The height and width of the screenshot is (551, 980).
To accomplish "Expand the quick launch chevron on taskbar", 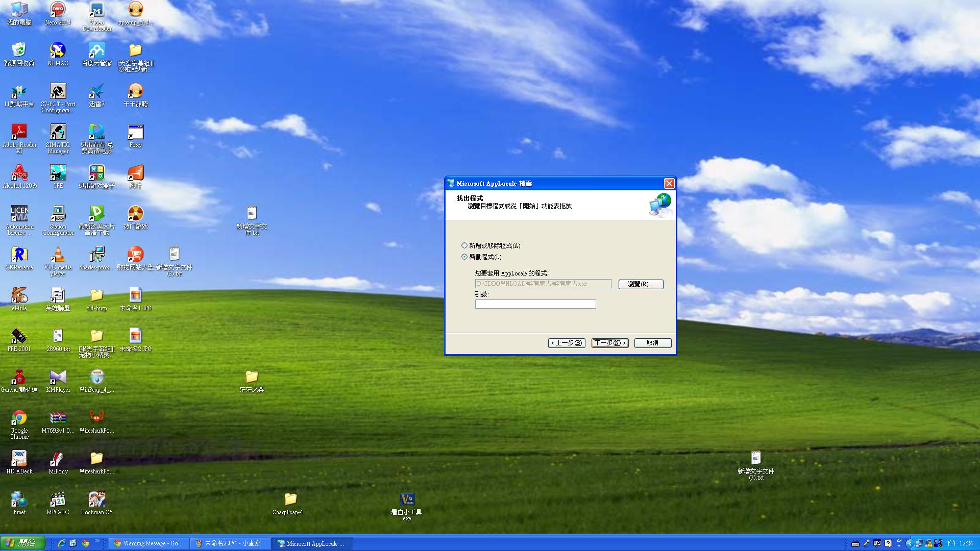I will click(97, 541).
